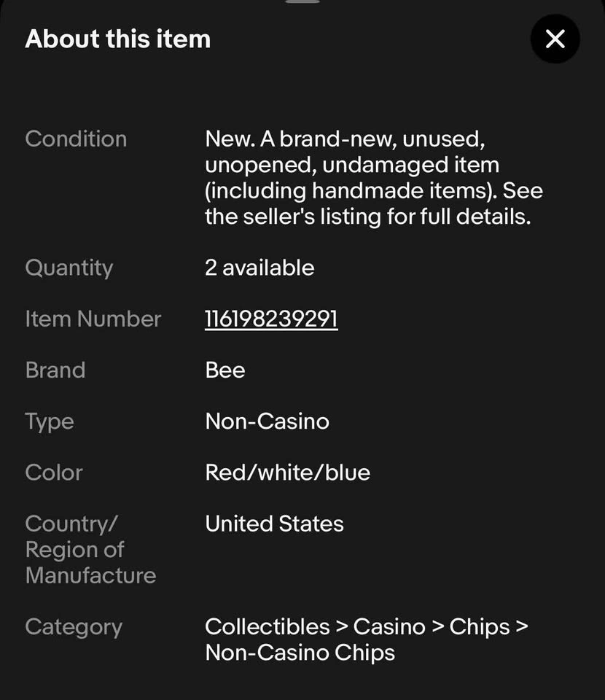The image size is (605, 700).
Task: Click the color value "Red/white/blue"
Action: (x=287, y=472)
